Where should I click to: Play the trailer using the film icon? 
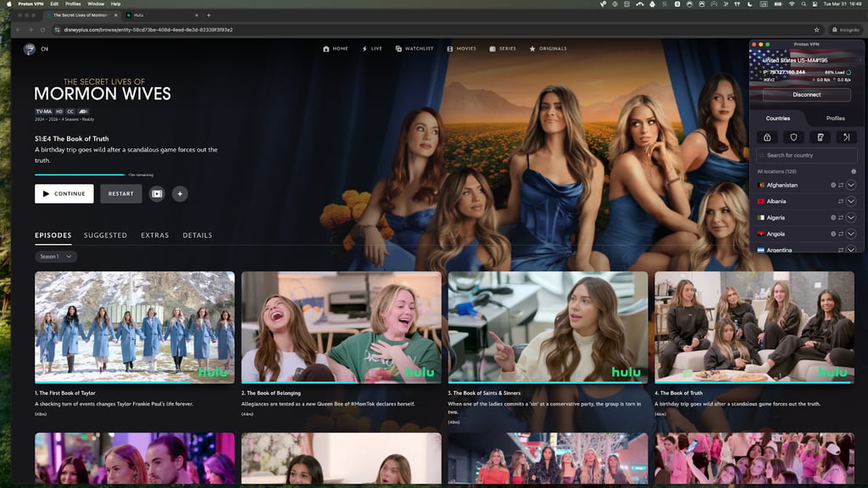point(157,194)
